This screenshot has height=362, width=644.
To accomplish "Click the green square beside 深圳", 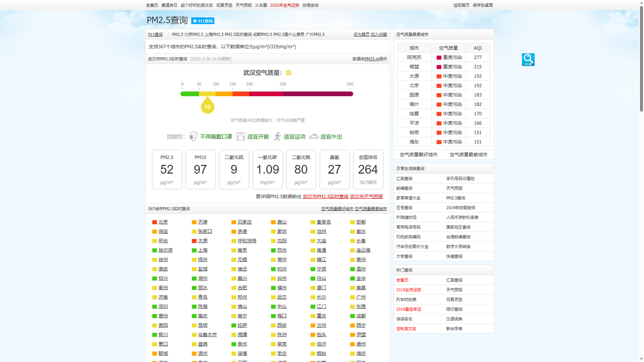I will [155, 307].
